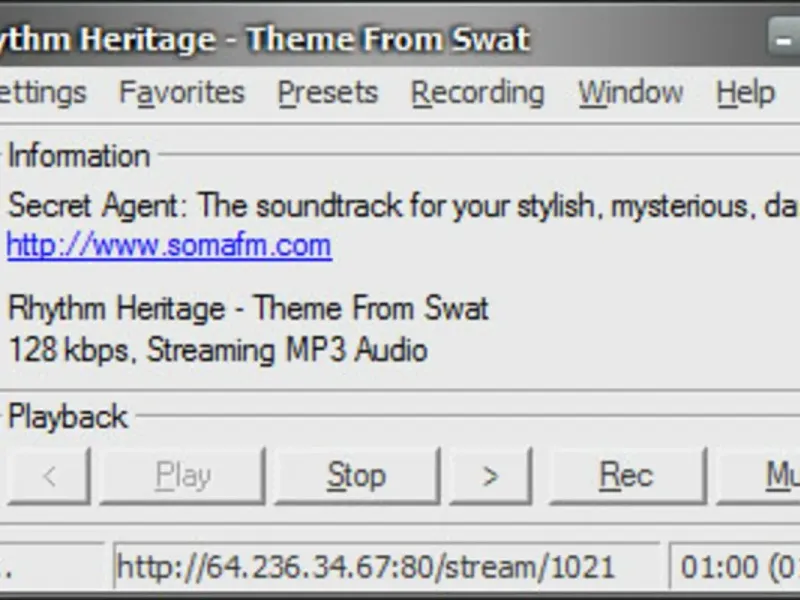Open the Presets menu
800x600 pixels.
(328, 93)
